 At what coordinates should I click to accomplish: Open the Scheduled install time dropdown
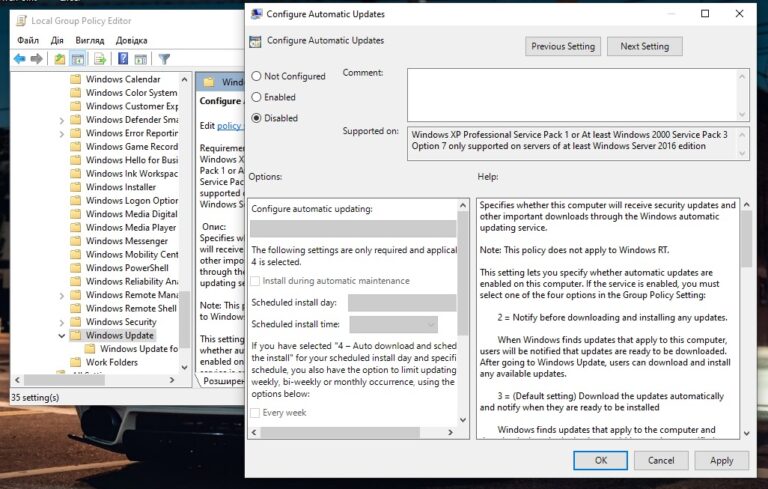click(394, 324)
